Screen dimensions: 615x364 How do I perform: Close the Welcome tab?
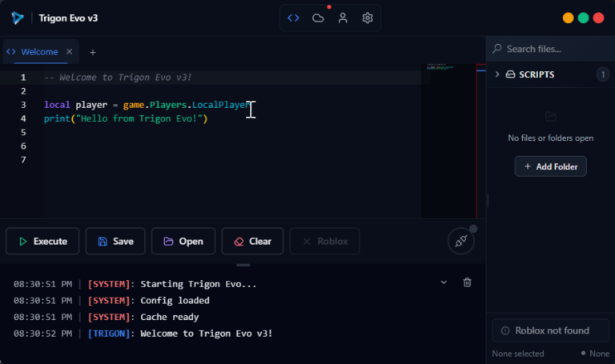pos(70,52)
